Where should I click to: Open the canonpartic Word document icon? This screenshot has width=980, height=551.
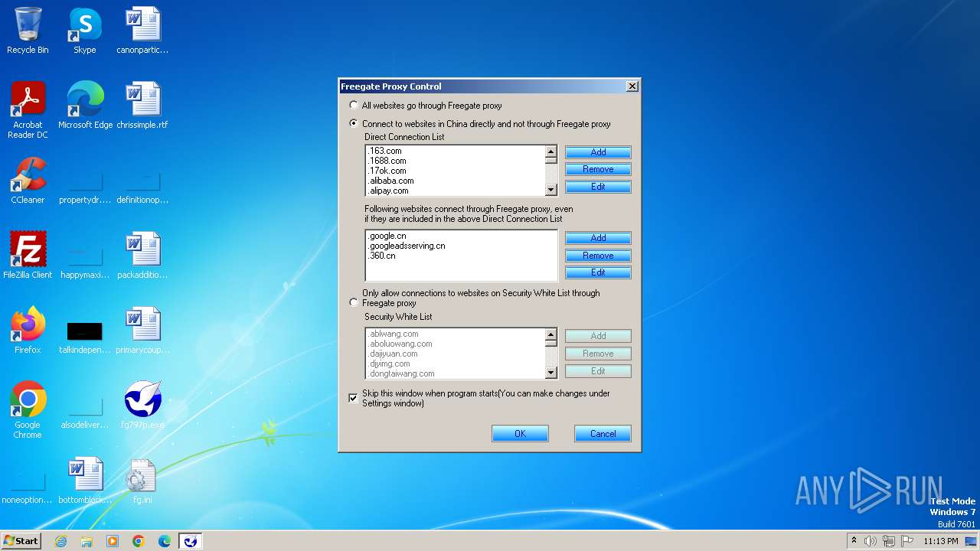(x=142, y=31)
